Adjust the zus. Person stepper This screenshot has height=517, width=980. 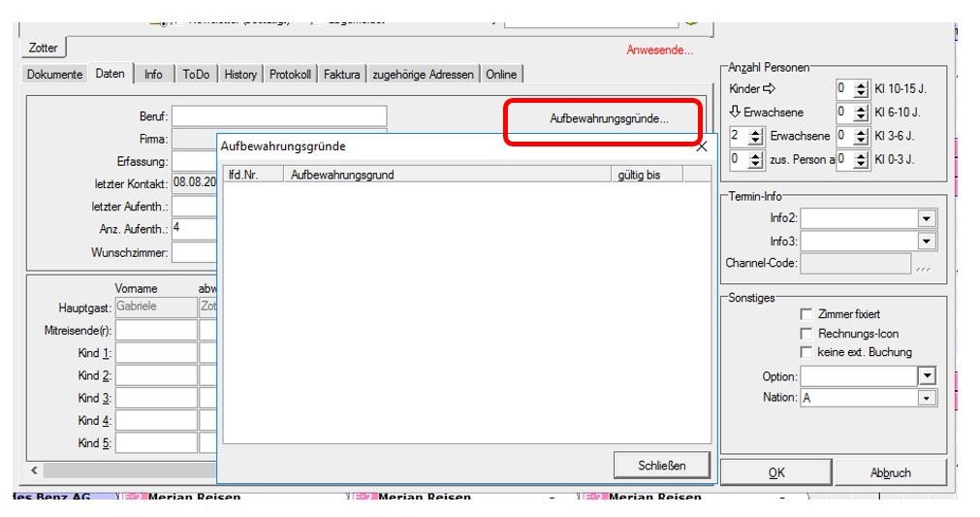tap(756, 159)
